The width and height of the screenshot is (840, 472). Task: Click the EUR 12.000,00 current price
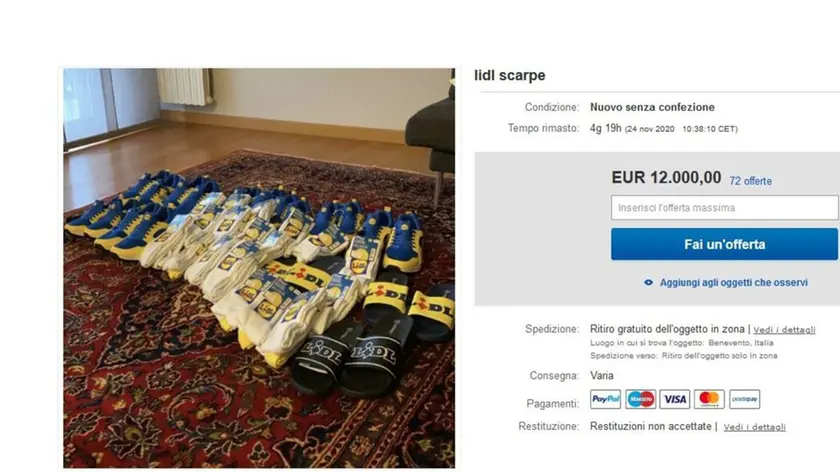(666, 177)
